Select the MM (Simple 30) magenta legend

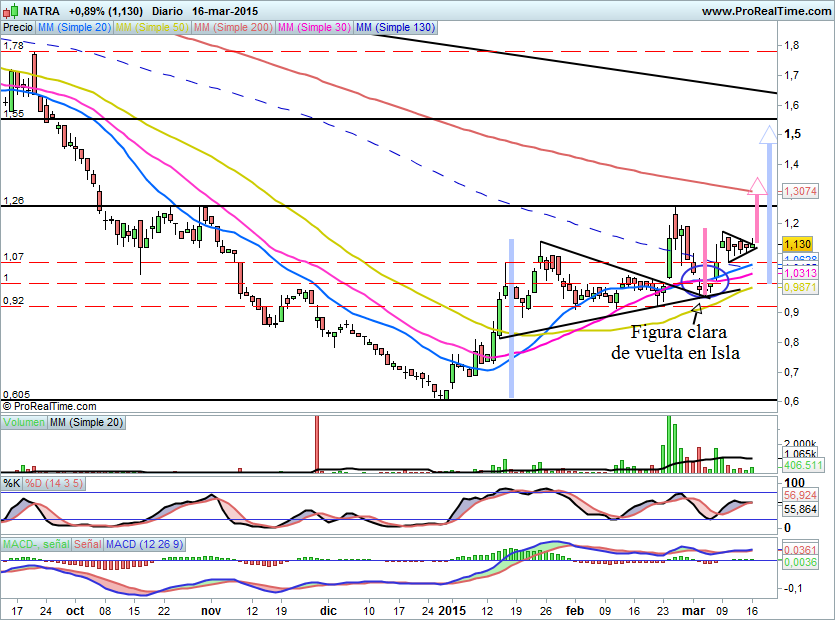click(314, 27)
